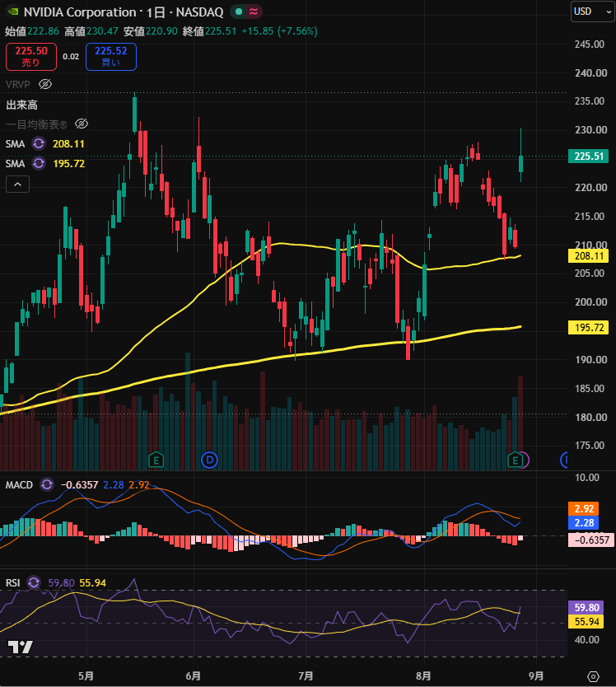Image resolution: width=616 pixels, height=687 pixels.
Task: Click the red 売り 225.50 sell button
Action: (x=31, y=57)
